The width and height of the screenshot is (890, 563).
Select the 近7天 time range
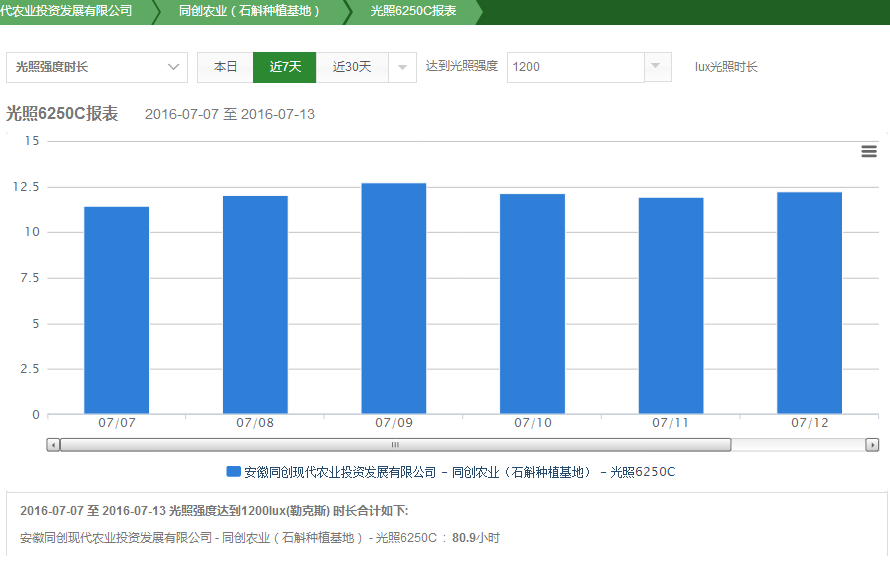point(285,67)
